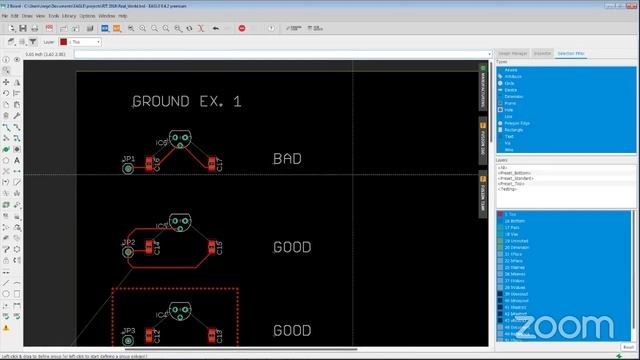The height and width of the screenshot is (360, 640).
Task: Select the Change wrench tool
Action: point(17,116)
